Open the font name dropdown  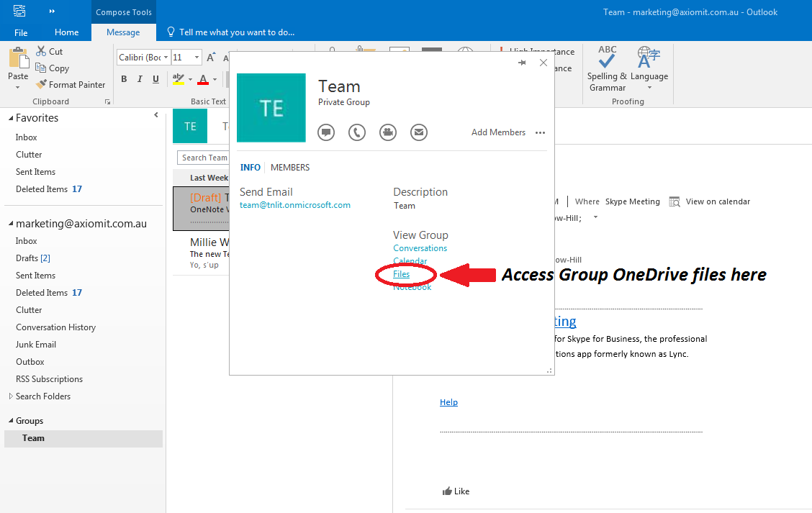tap(166, 57)
